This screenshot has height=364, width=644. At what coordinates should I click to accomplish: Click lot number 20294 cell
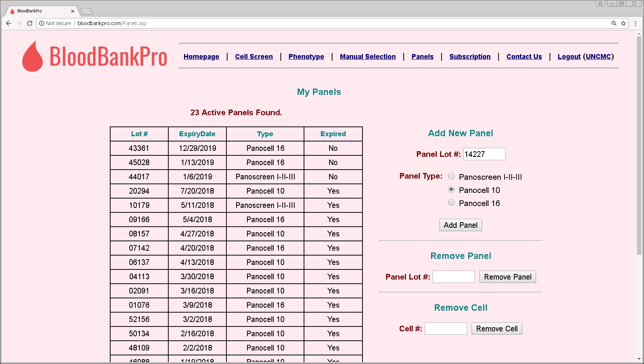point(139,191)
